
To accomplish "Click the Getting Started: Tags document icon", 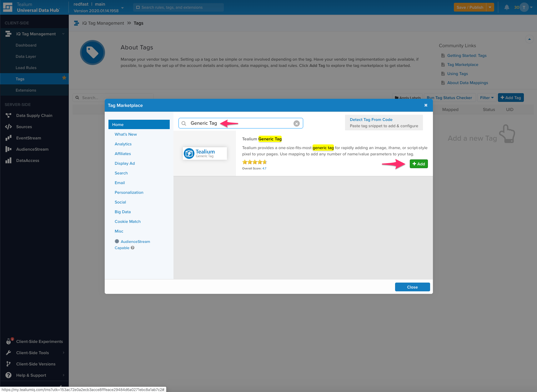I will pyautogui.click(x=443, y=56).
